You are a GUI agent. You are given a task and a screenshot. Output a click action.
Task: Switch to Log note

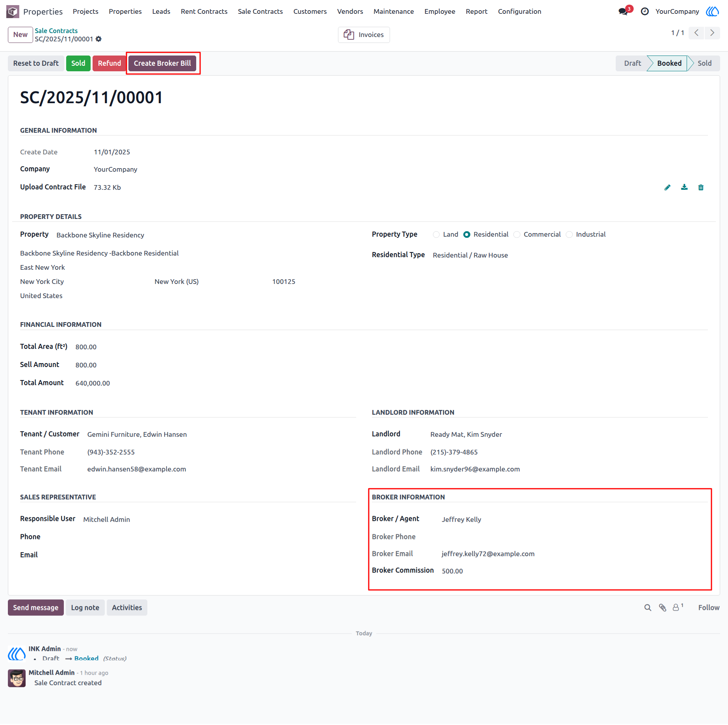85,608
